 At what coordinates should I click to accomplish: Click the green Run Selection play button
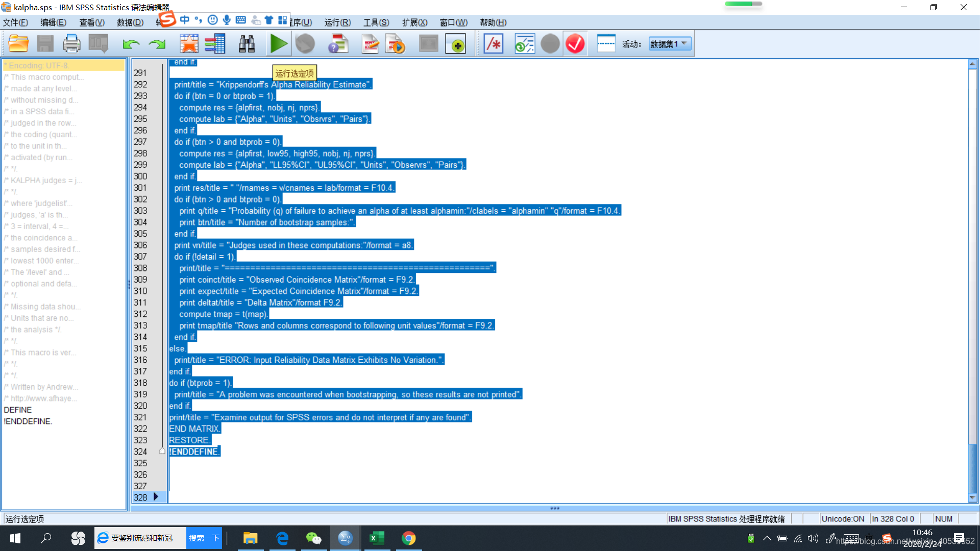point(278,44)
